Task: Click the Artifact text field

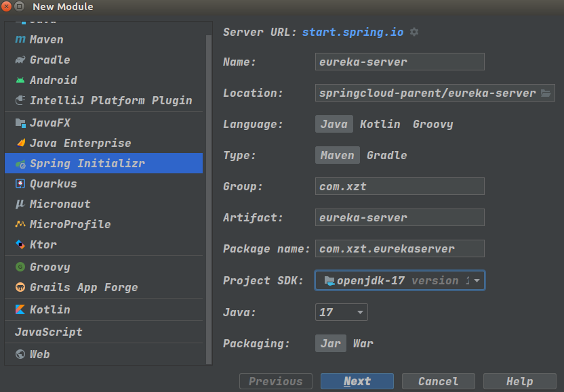Action: pos(400,218)
